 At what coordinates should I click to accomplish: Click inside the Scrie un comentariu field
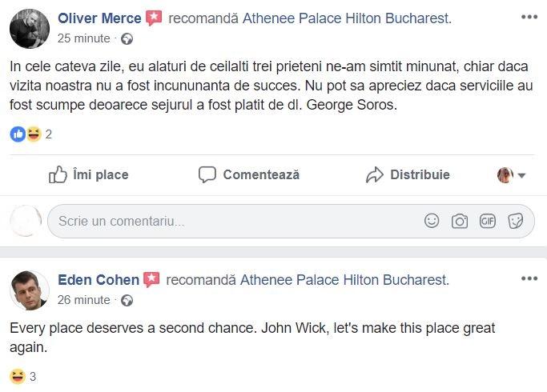tap(232, 221)
